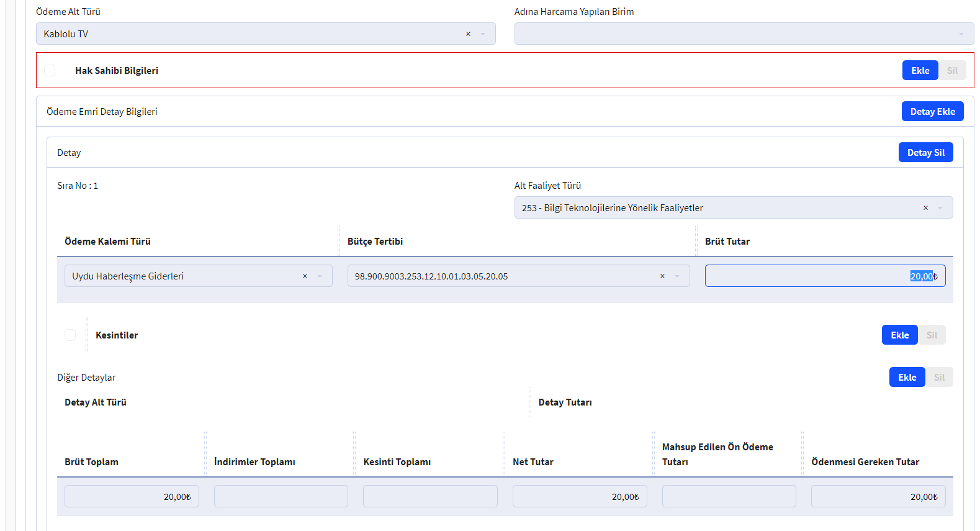
Task: Tick the Kesintiler checkbox
Action: [70, 335]
